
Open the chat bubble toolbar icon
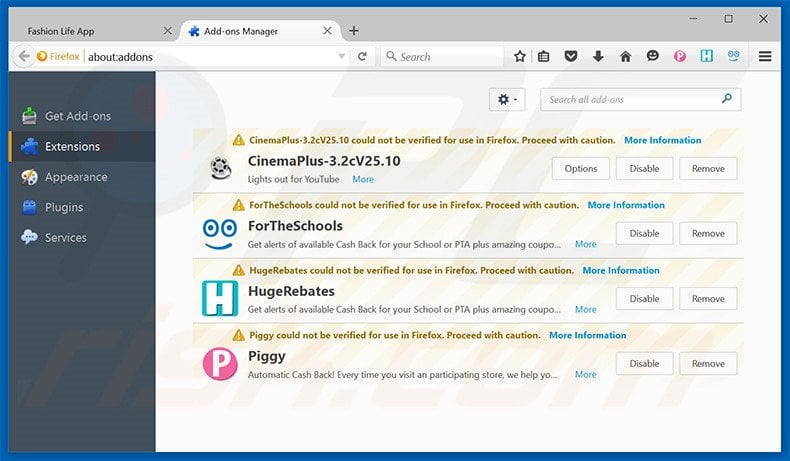pyautogui.click(x=652, y=56)
